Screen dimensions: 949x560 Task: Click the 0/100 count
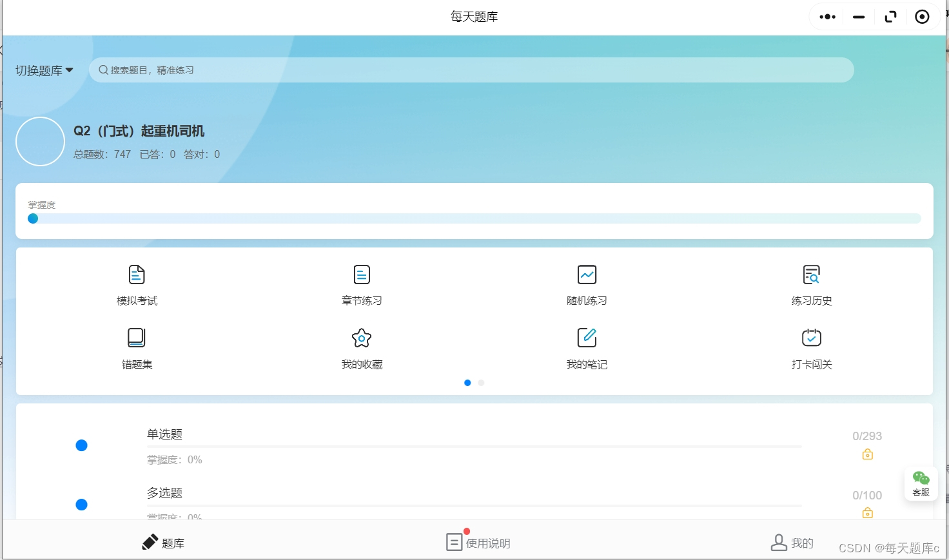click(x=867, y=496)
